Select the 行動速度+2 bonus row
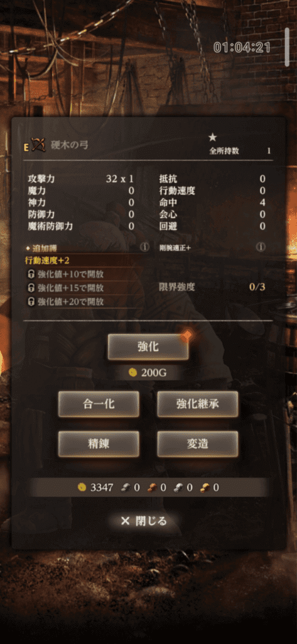The height and width of the screenshot is (644, 297). (84, 261)
